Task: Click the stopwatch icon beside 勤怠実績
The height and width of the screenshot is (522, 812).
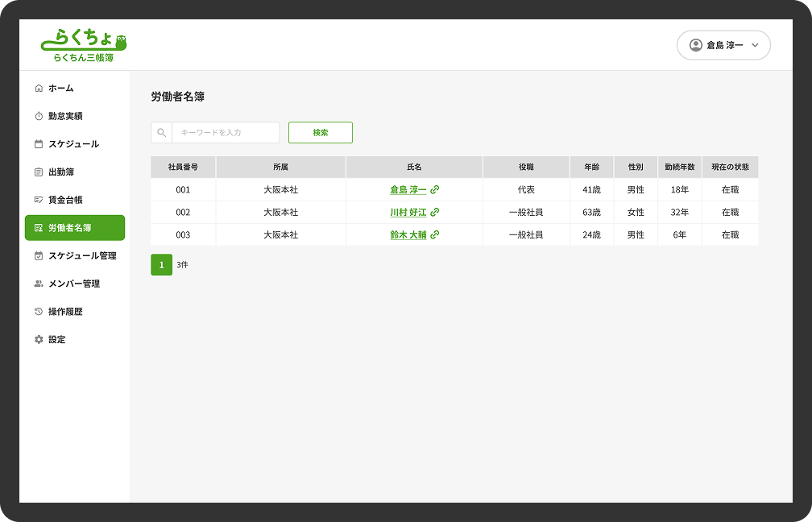Action: pyautogui.click(x=39, y=116)
